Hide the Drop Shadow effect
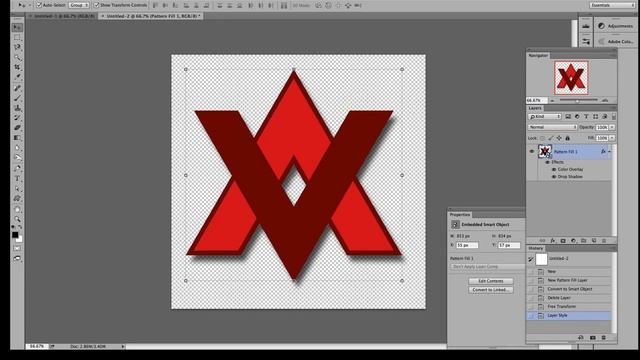Image resolution: width=640 pixels, height=360 pixels. pos(554,177)
